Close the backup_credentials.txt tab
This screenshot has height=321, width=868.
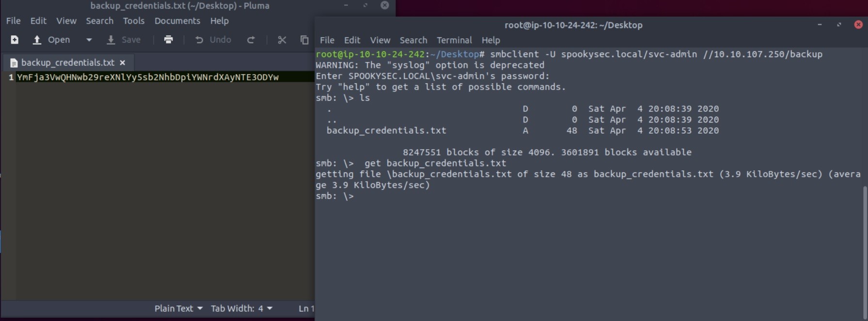tap(123, 62)
